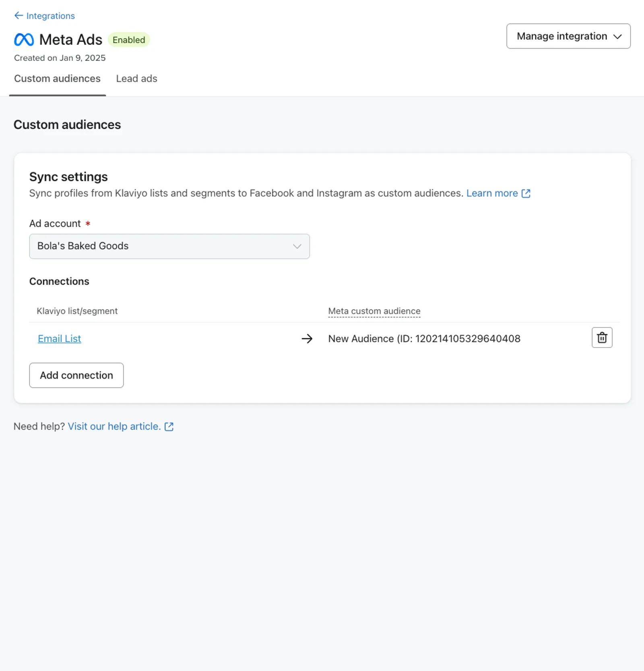The height and width of the screenshot is (671, 644).
Task: Click the New Audience ID text
Action: 424,339
